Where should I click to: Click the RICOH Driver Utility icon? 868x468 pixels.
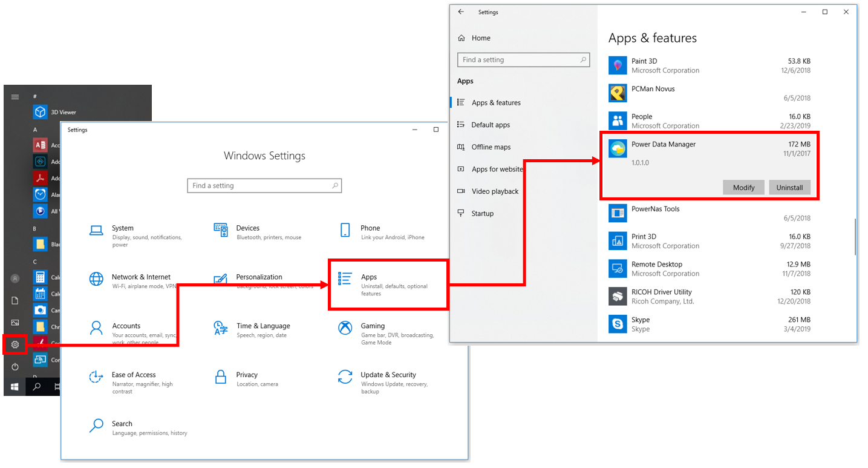[x=618, y=297]
